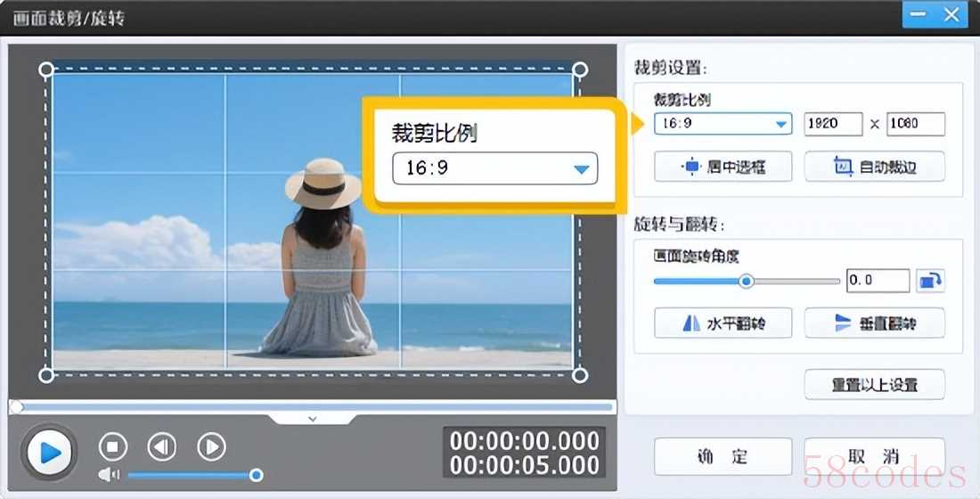Click the rotate 90 degrees icon
Viewport: 980px width, 499px height.
(x=930, y=281)
